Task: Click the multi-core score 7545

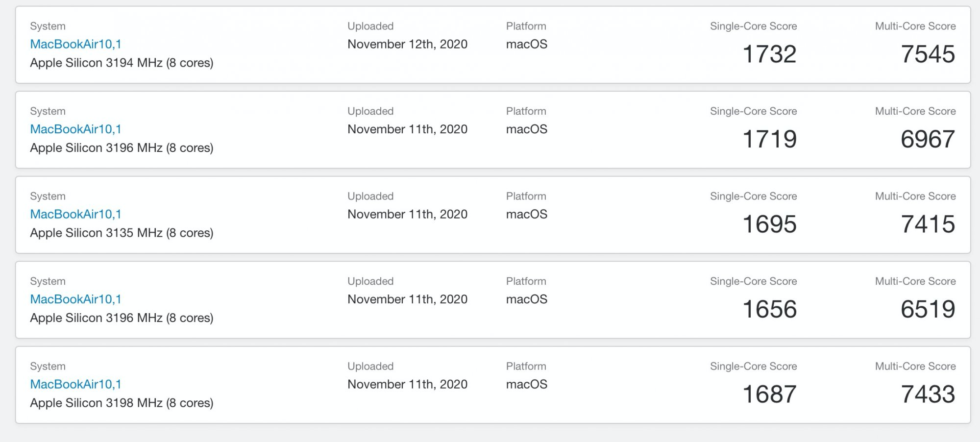Action: tap(928, 54)
